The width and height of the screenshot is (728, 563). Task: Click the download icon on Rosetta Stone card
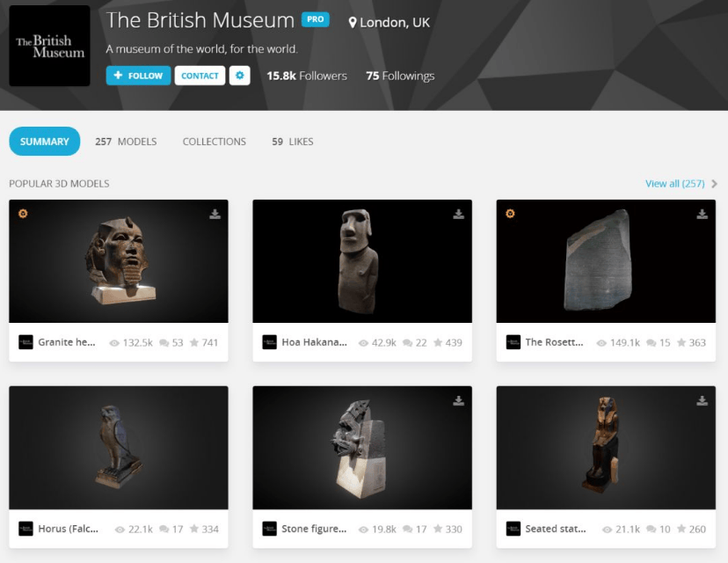click(702, 214)
